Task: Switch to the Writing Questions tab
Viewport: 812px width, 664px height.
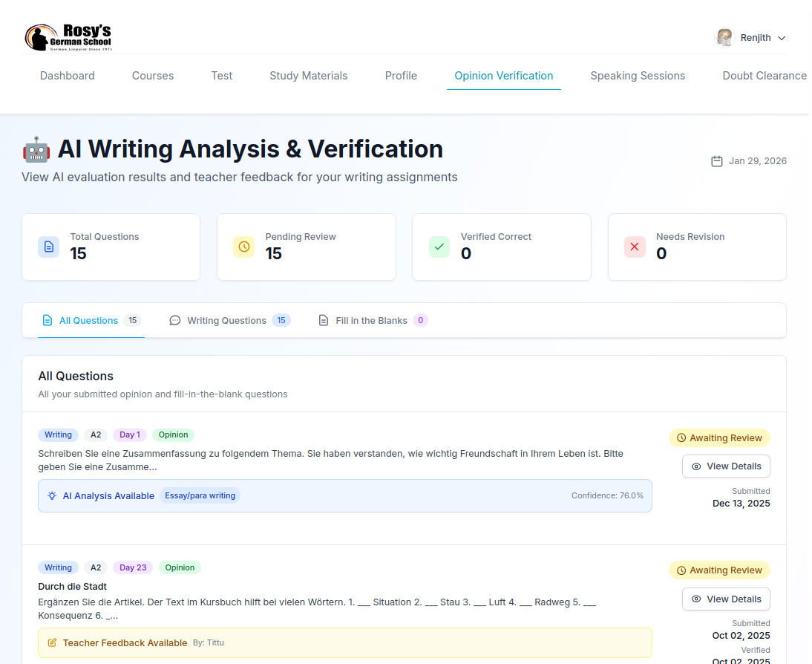Action: point(226,320)
